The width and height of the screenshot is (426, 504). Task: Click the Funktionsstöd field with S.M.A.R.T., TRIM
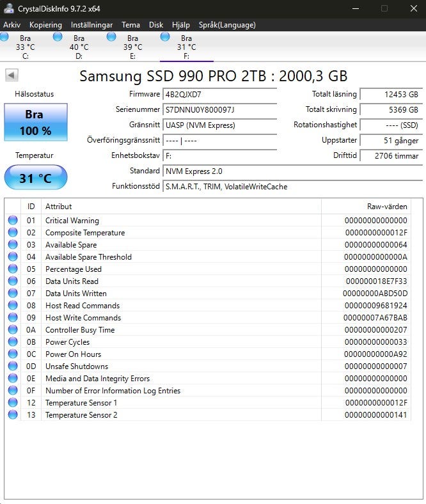tap(292, 186)
